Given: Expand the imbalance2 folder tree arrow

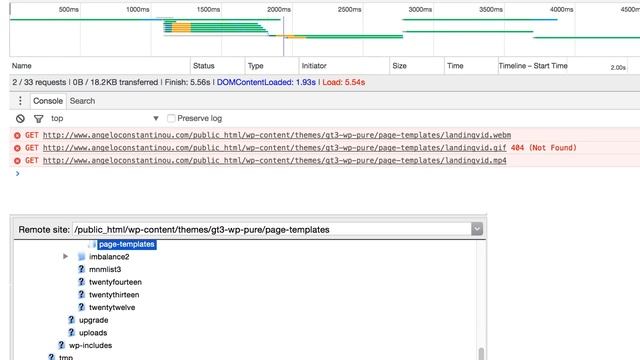Looking at the screenshot, I should tap(65, 256).
